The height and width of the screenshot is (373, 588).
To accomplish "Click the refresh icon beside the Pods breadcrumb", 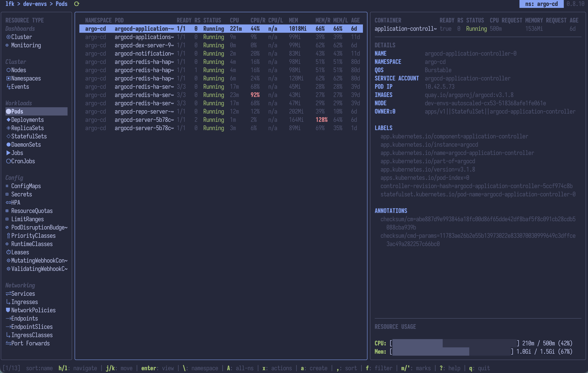I will click(x=77, y=4).
